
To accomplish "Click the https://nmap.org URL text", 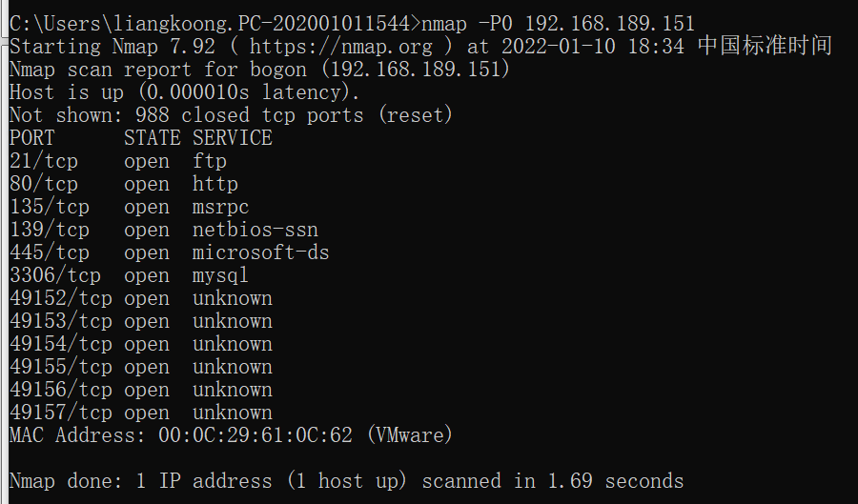I will click(341, 47).
